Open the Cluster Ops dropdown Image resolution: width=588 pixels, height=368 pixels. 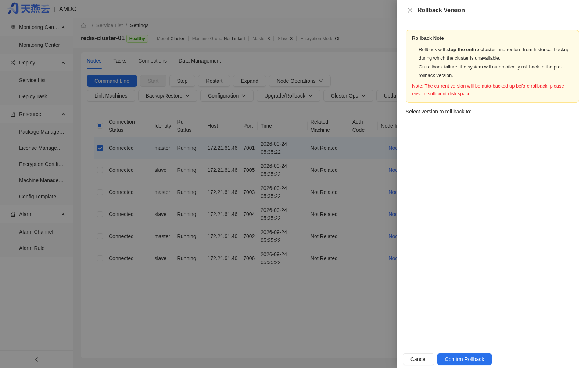[x=348, y=96]
